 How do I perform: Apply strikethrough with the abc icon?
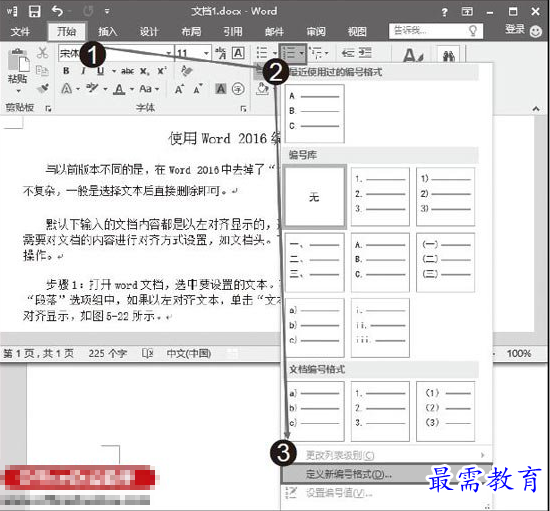pos(127,71)
